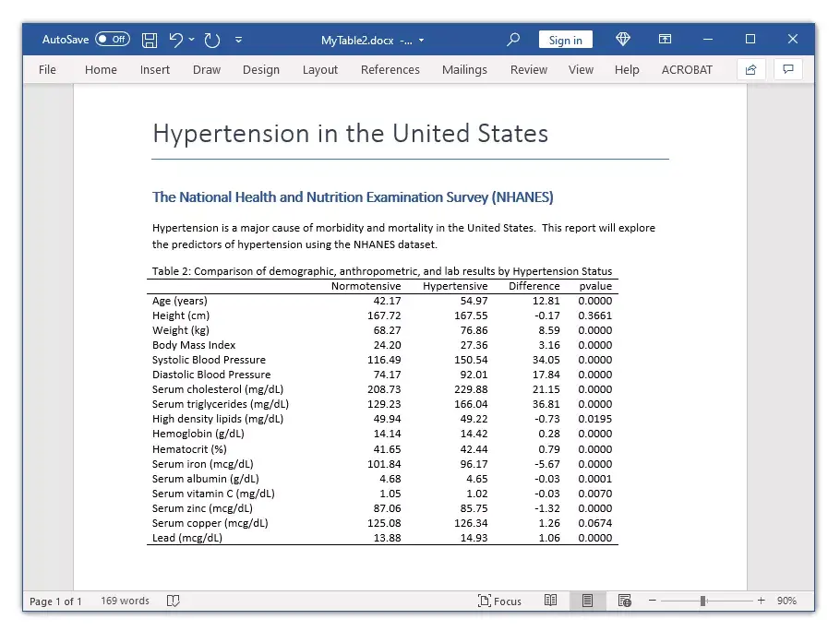Expand the MyTable2.docx filename dropdown
Image resolution: width=840 pixels, height=631 pixels.
tap(421, 41)
